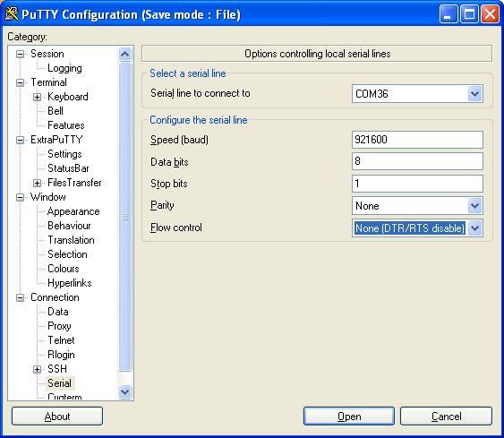This screenshot has height=438, width=504.
Task: Maximize the PuTTY Configuration window
Action: pyautogui.click(x=469, y=14)
